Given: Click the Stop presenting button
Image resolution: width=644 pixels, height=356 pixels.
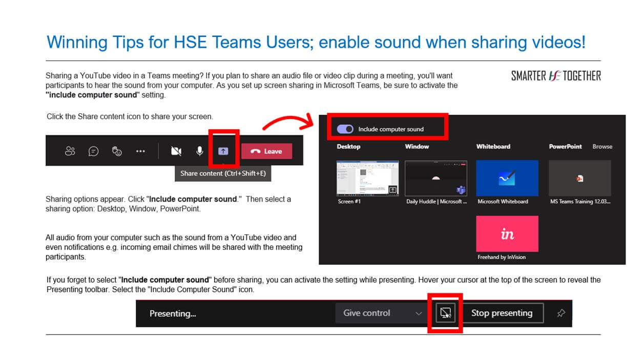Looking at the screenshot, I should coord(501,313).
